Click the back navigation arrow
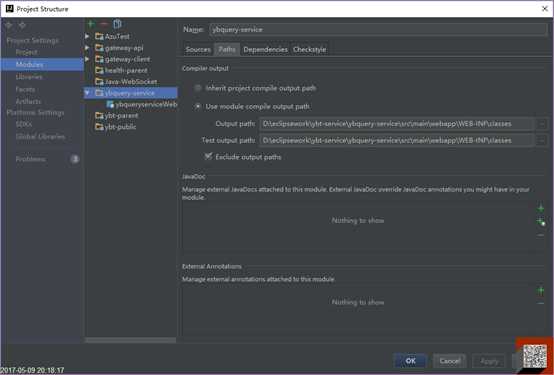Screen dimensions: 554x375 [x=8, y=25]
